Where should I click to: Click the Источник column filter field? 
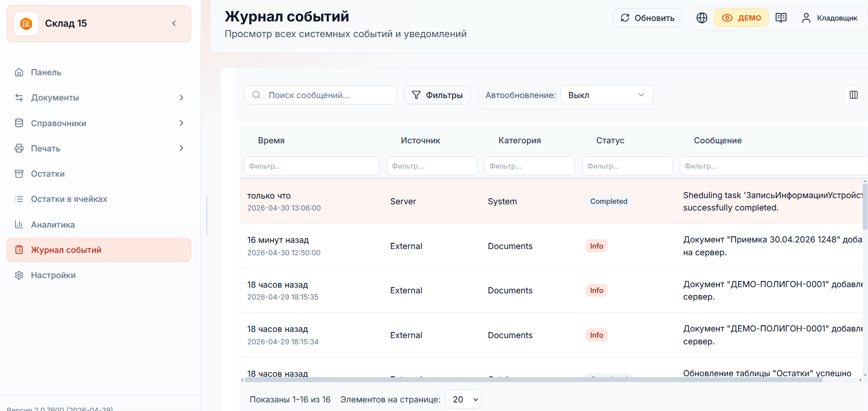point(432,166)
